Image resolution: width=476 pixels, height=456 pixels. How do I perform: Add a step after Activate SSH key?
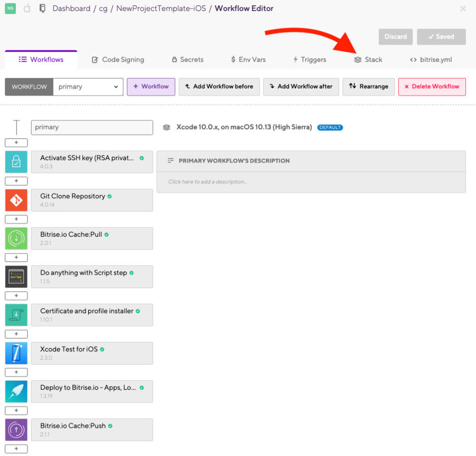16,181
